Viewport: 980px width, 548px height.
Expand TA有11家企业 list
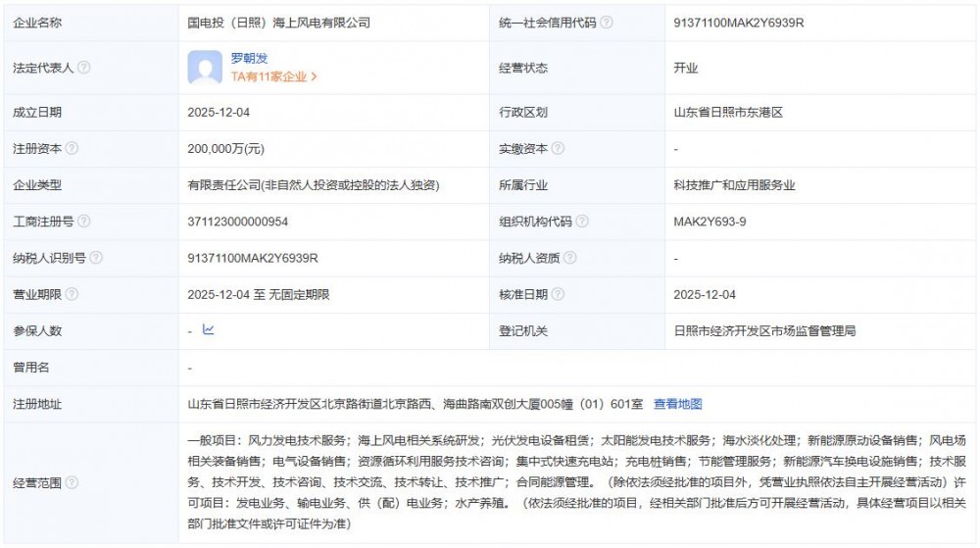tap(273, 76)
